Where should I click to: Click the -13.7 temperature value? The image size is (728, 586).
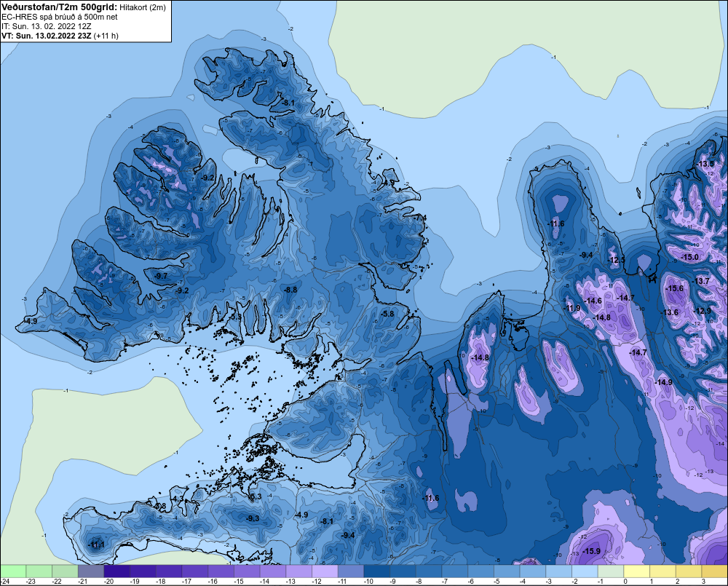(x=701, y=281)
